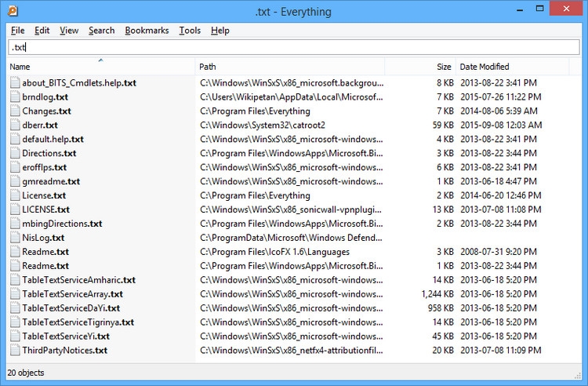Select the ThirdPartyNotices.txt file name
588x386 pixels.
coord(64,351)
